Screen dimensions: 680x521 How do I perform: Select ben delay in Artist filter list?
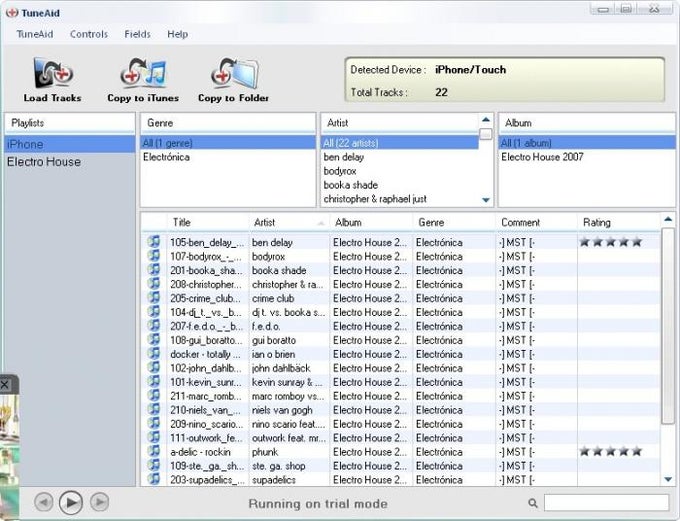tap(399, 157)
